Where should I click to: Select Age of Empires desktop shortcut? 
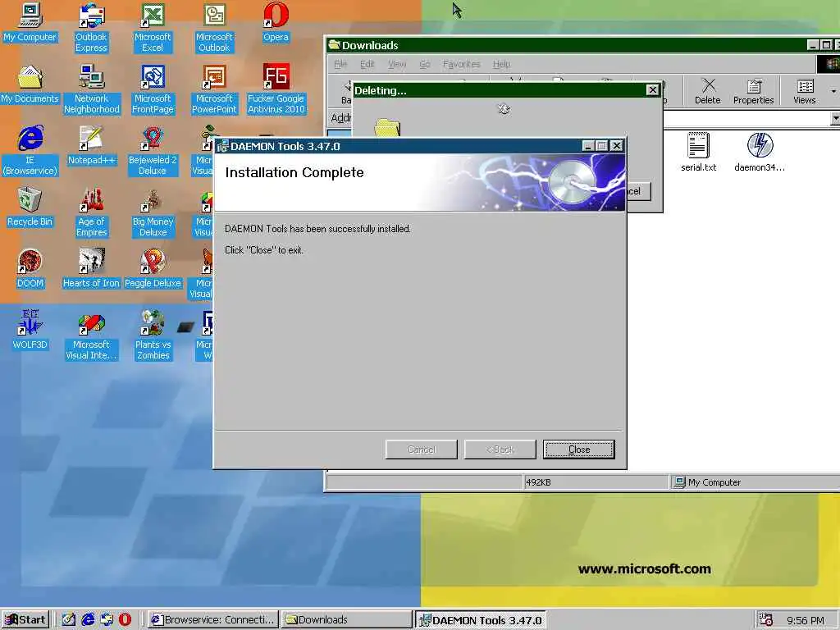tap(92, 212)
